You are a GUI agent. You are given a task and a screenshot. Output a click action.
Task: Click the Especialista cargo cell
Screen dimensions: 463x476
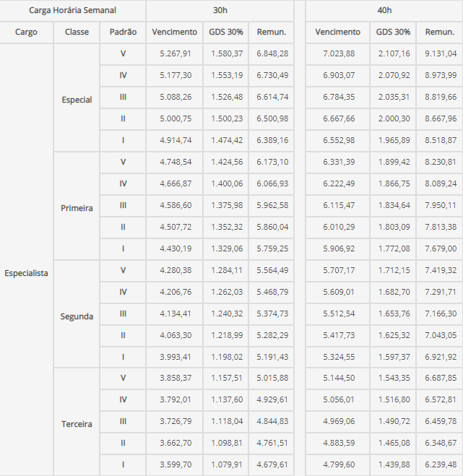click(x=26, y=273)
